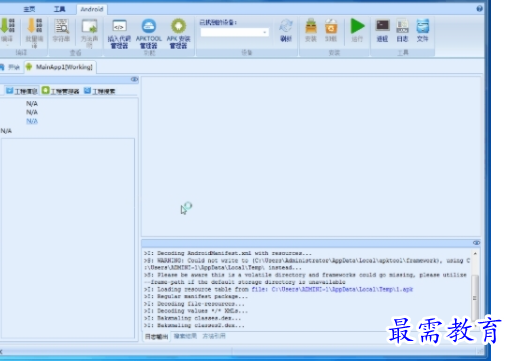Open the 方法声明 method declaration tool
The height and width of the screenshot is (362, 510).
point(89,32)
